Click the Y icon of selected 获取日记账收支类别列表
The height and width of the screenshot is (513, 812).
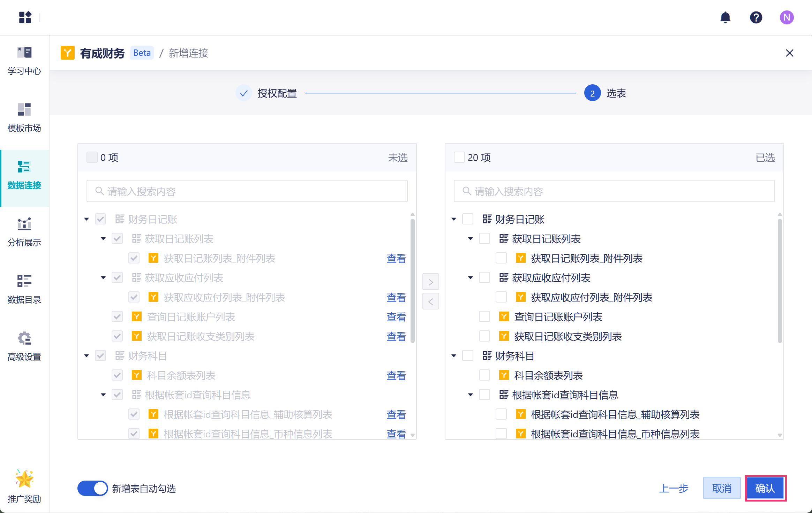point(504,336)
